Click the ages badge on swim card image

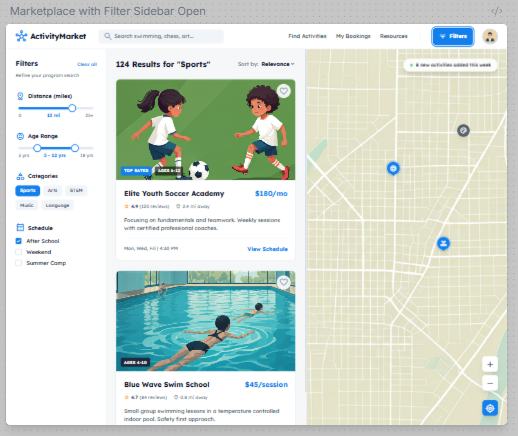[x=135, y=362]
